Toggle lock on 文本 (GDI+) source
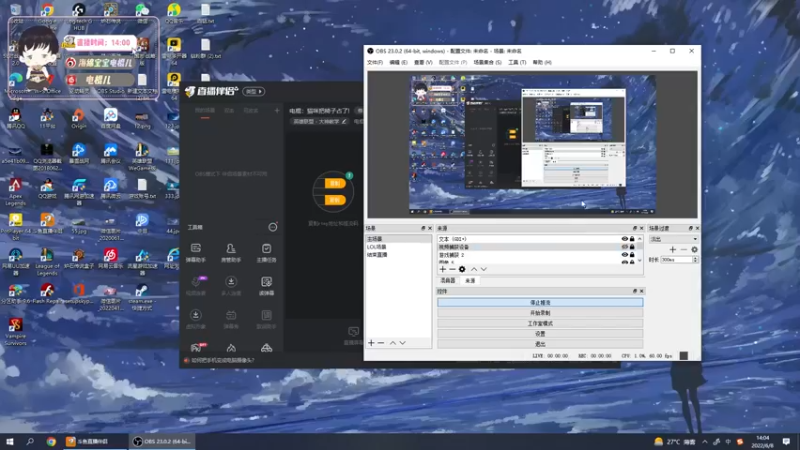Screen dimensions: 800x450 [632, 239]
